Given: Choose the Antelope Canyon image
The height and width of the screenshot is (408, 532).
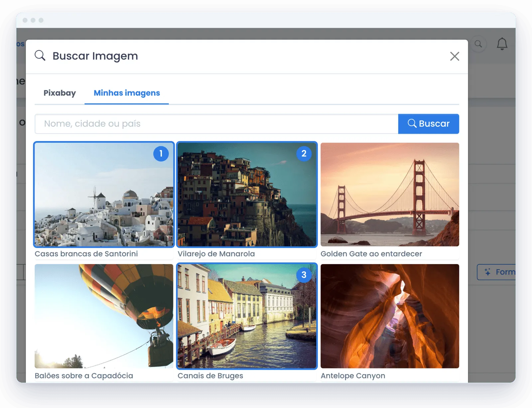Looking at the screenshot, I should [390, 316].
